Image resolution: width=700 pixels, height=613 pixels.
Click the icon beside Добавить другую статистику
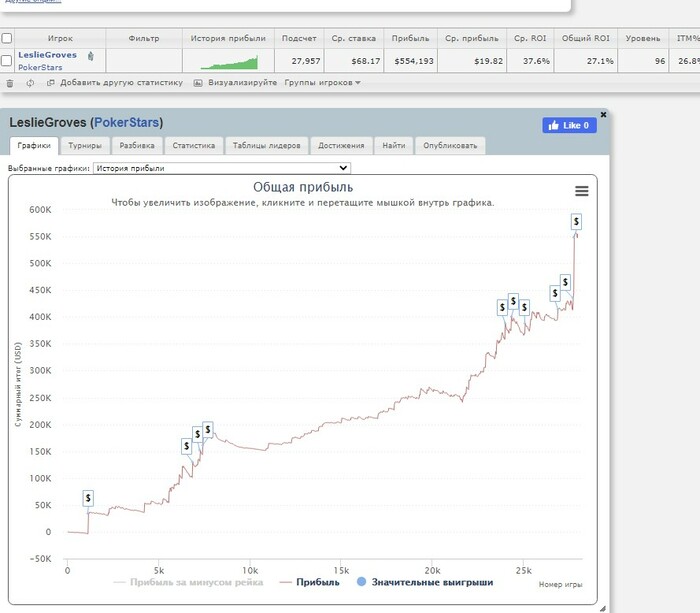click(51, 83)
